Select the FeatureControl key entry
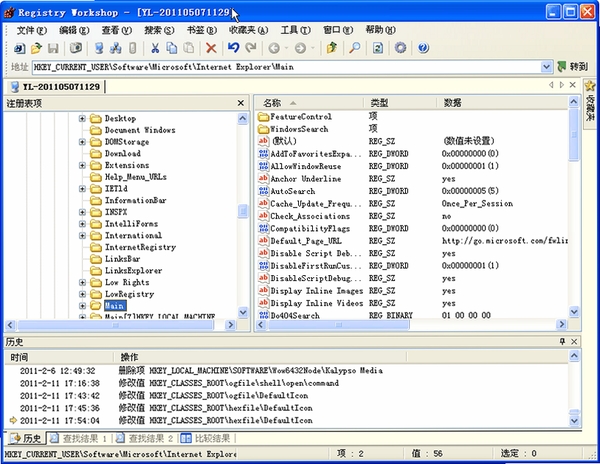 [295, 116]
